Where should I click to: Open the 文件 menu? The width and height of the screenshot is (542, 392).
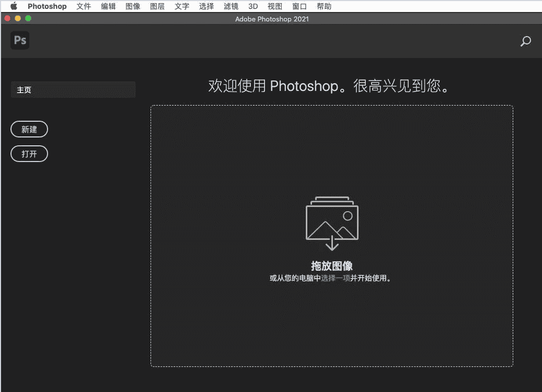point(84,6)
